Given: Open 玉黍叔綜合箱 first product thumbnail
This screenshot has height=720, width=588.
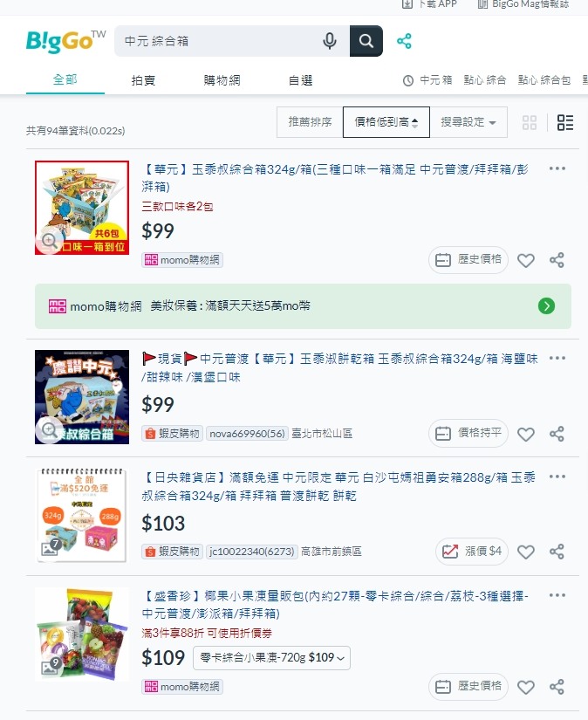Looking at the screenshot, I should click(x=82, y=207).
